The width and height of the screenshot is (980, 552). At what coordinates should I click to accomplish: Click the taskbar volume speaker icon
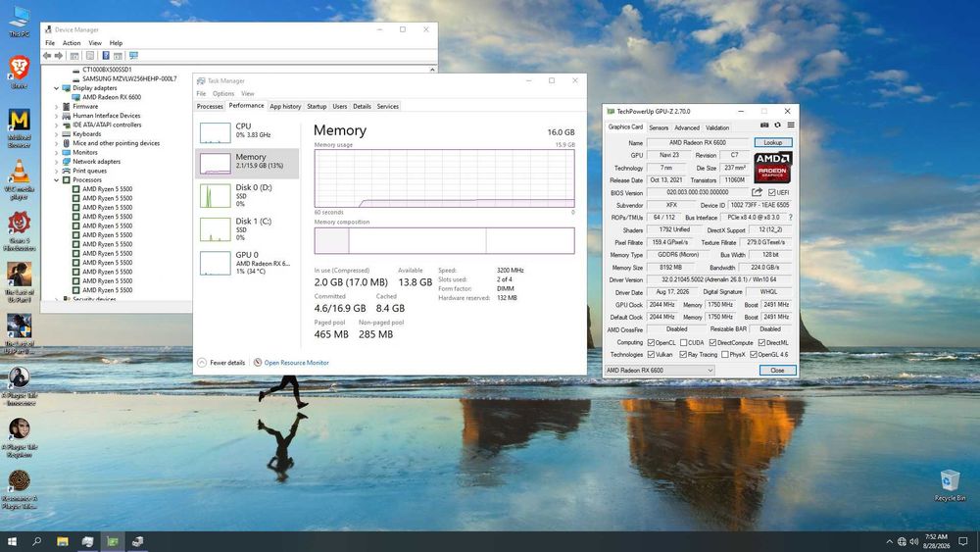913,541
